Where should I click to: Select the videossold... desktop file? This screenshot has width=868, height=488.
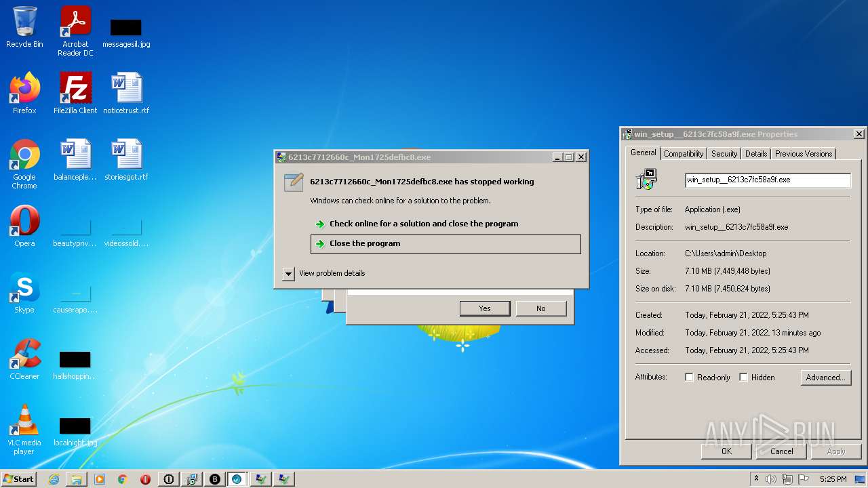(x=126, y=232)
